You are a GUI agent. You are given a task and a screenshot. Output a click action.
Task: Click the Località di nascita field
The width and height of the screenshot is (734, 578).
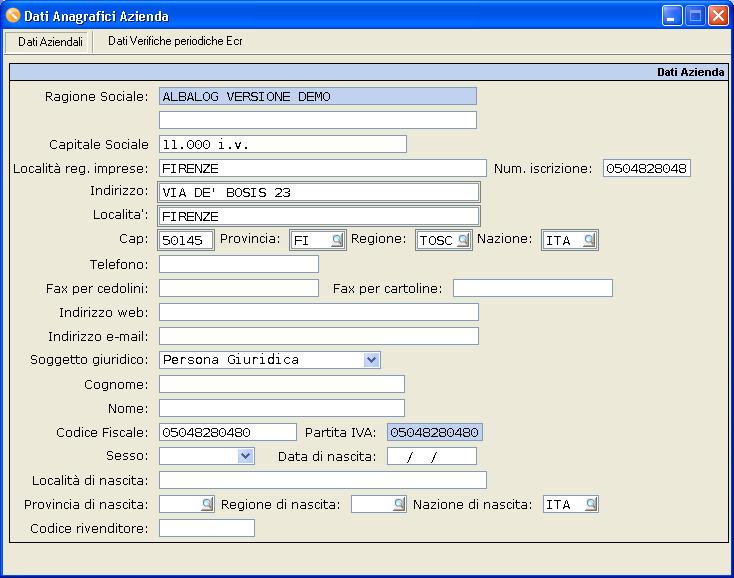click(x=323, y=480)
